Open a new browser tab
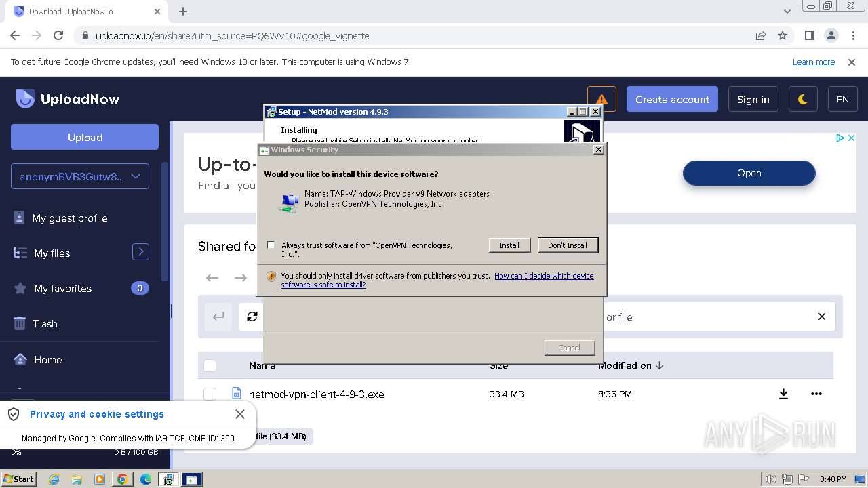This screenshot has width=868, height=488. (x=183, y=11)
